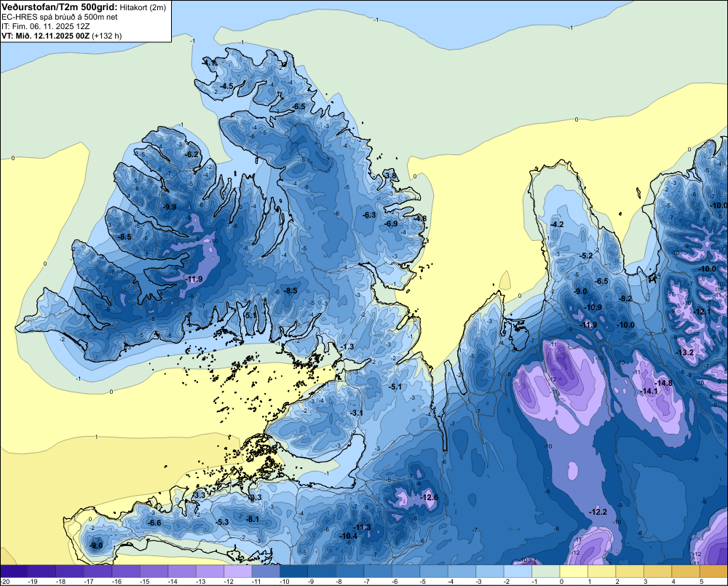Image resolution: width=728 pixels, height=586 pixels.
Task: Select the pale green swatch between -1 and 0
Action: [546, 571]
